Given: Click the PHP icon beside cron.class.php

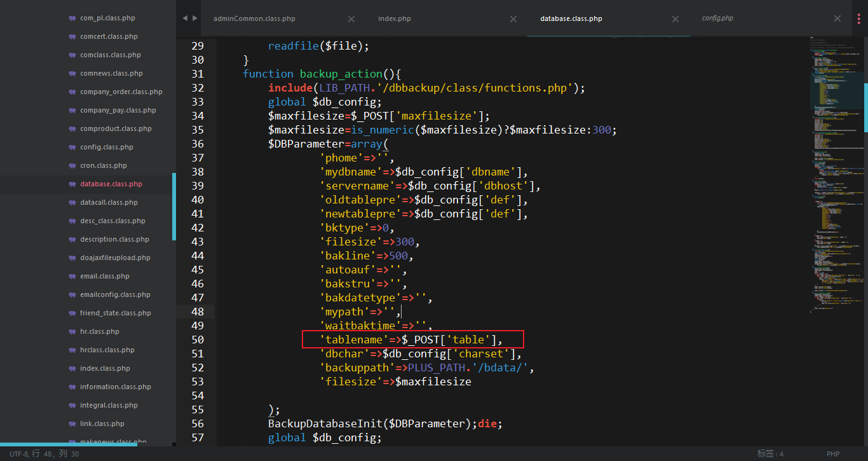Looking at the screenshot, I should pyautogui.click(x=72, y=166).
